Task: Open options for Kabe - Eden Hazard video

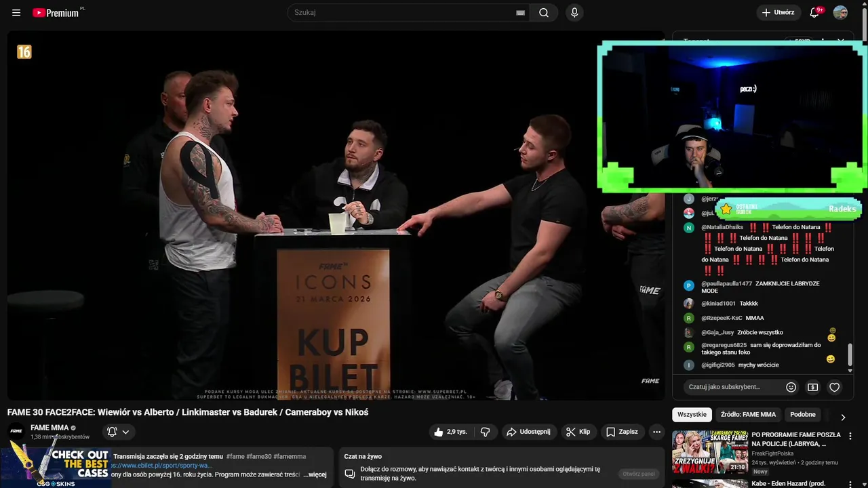Action: [850, 484]
